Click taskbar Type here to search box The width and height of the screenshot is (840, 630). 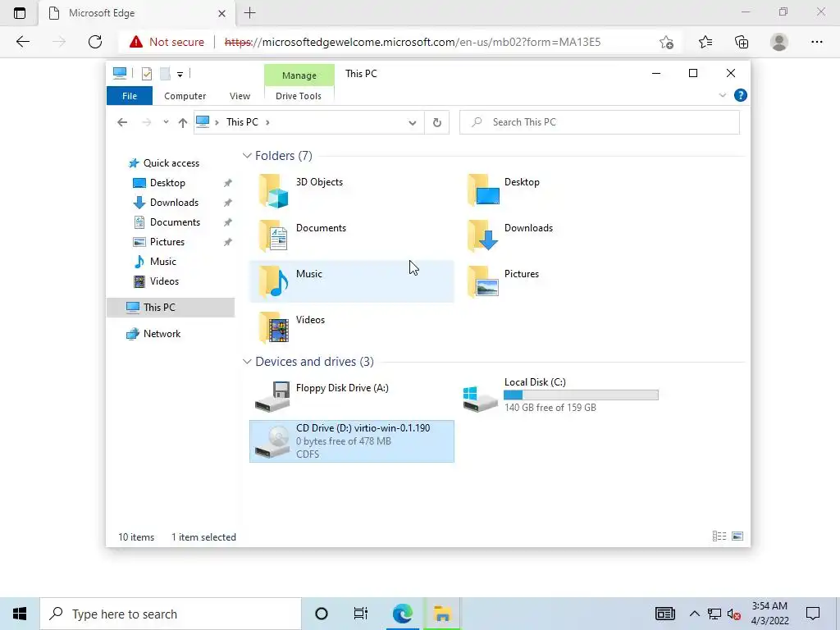click(171, 614)
